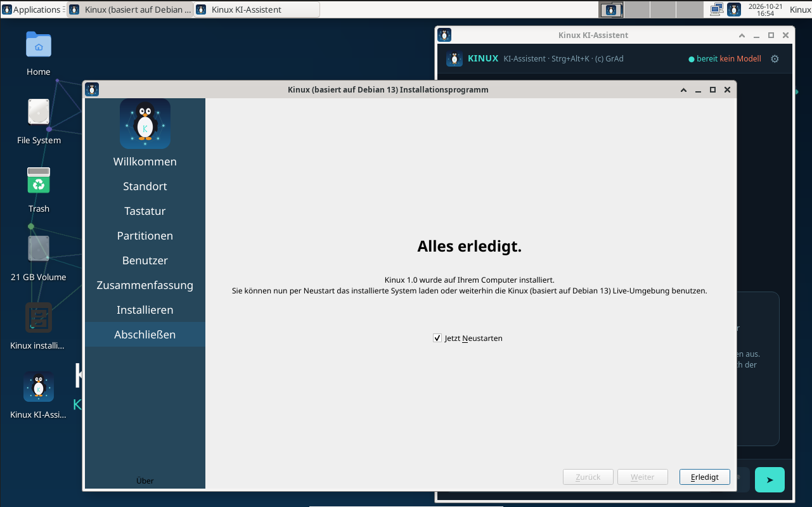This screenshot has width=812, height=507.
Task: Switch to Kinux KI-Assistent taskbar entry
Action: point(257,10)
